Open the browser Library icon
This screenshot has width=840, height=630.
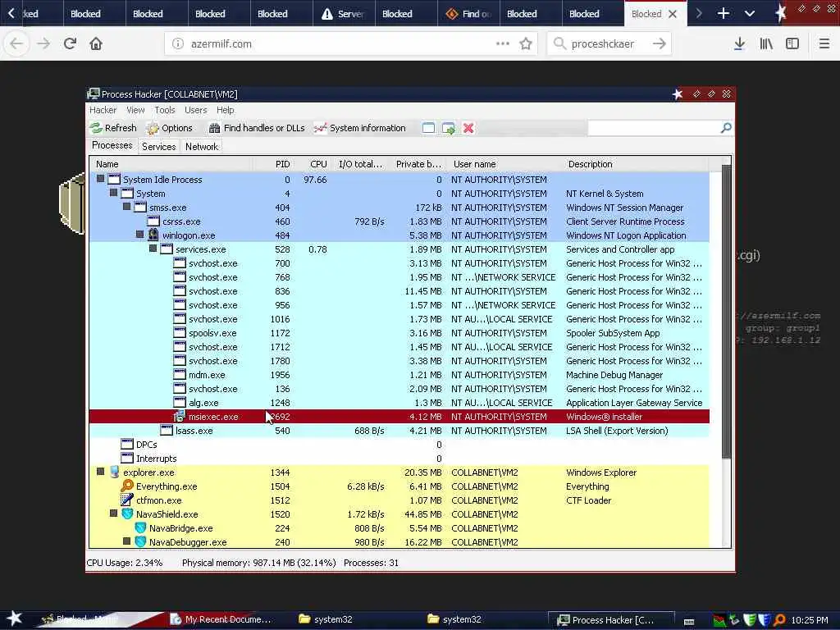point(766,43)
